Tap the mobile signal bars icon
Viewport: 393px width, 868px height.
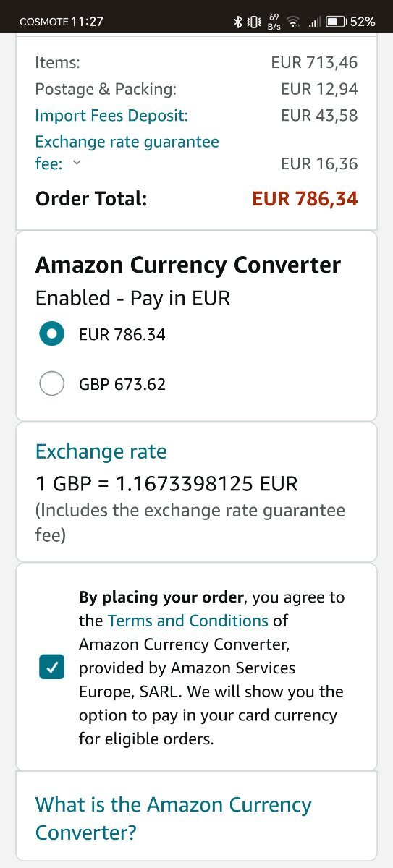pyautogui.click(x=314, y=22)
